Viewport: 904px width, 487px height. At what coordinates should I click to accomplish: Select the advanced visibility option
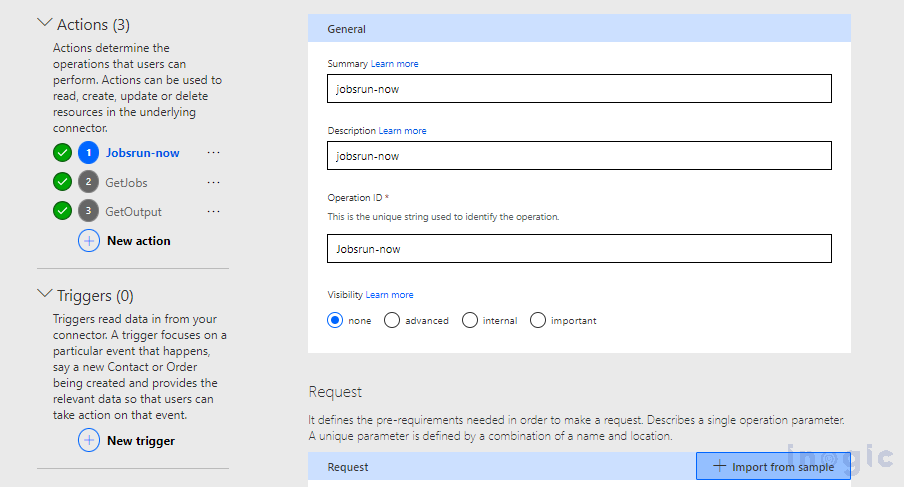[391, 320]
